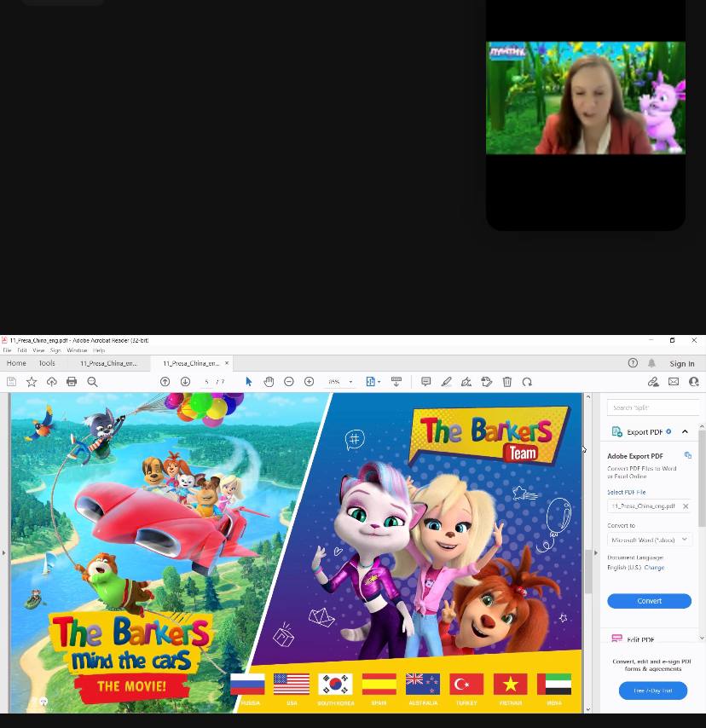This screenshot has height=728, width=706.
Task: Open the Edit menu
Action: (22, 350)
